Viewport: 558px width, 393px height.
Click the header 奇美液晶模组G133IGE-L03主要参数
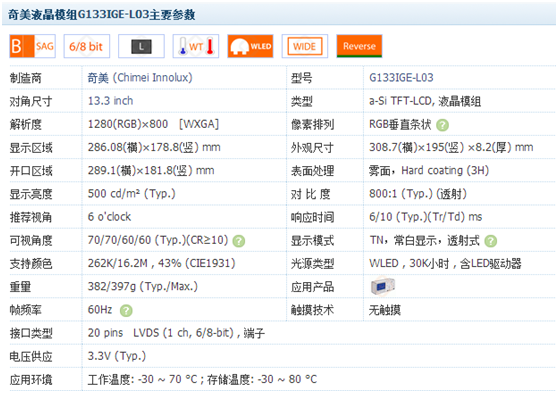click(x=101, y=15)
